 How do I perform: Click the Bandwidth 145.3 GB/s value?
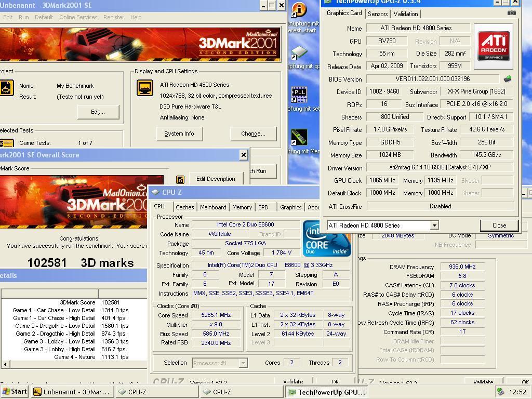(x=486, y=155)
